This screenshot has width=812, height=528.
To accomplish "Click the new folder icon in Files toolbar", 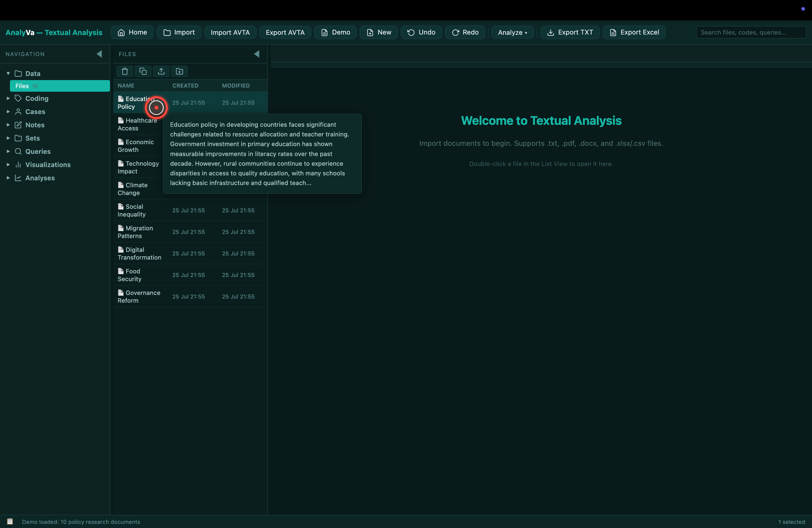I will (180, 71).
